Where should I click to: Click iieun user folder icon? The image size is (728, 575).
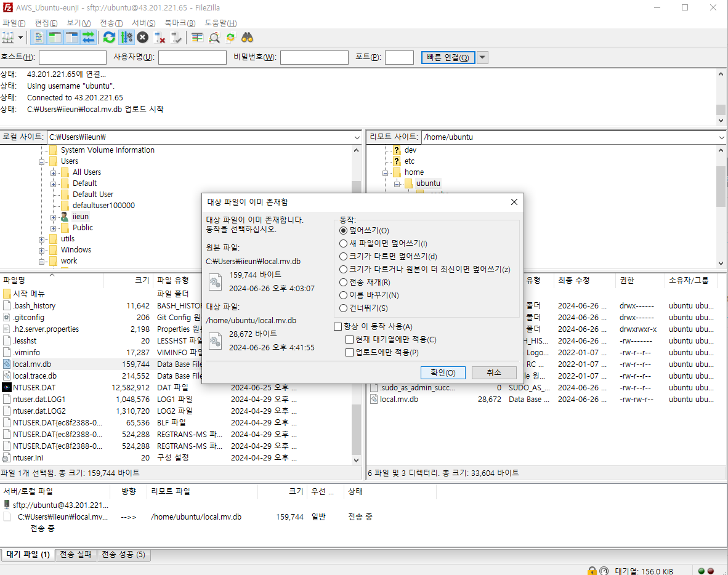[65, 217]
